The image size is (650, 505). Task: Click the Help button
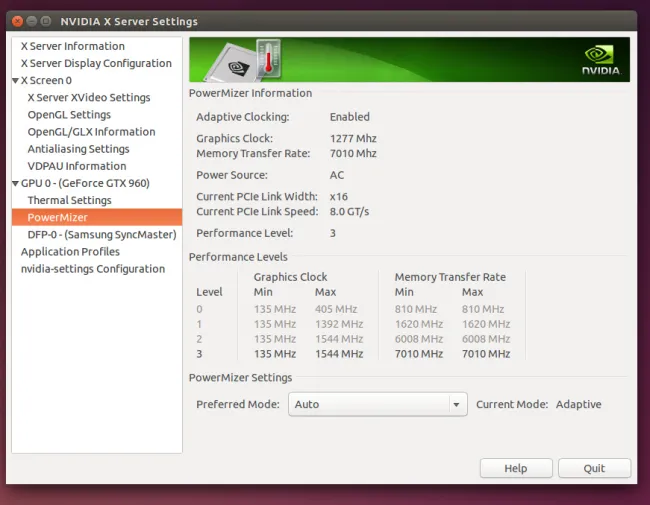(516, 468)
